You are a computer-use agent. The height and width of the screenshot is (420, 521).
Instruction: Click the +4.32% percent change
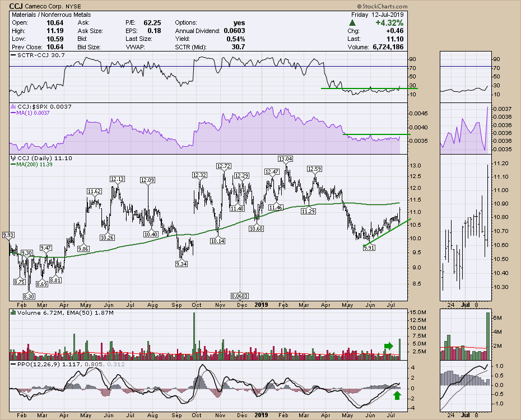(x=389, y=23)
